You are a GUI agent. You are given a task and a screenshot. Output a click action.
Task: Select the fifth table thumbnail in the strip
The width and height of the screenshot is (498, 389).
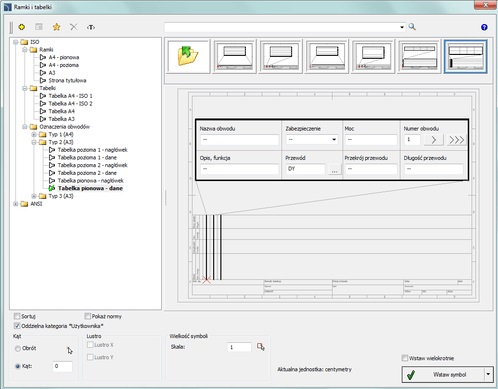(373, 56)
